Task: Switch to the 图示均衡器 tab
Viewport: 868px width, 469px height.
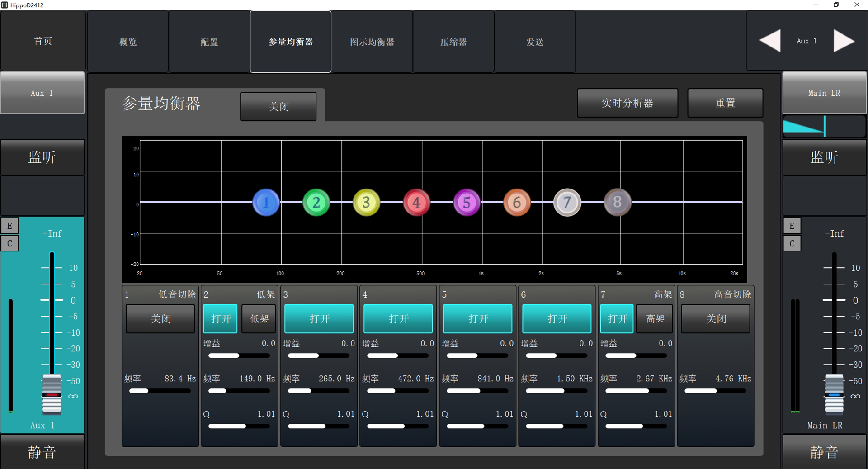Action: (x=372, y=42)
